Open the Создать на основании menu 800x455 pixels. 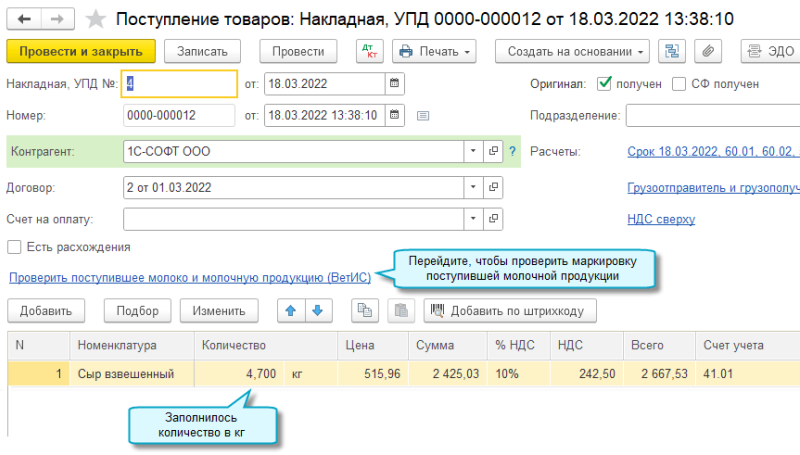tap(572, 52)
